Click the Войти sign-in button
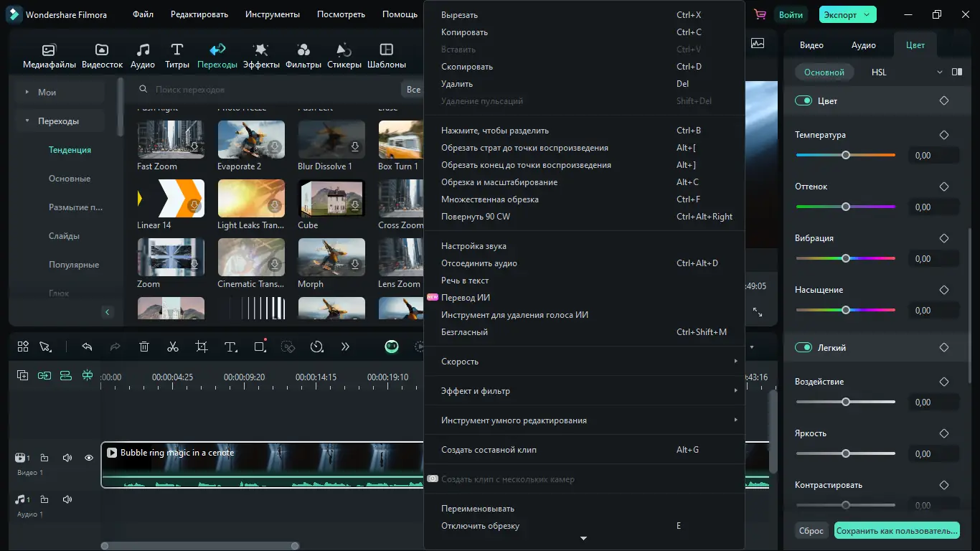Viewport: 980px width, 551px height. pyautogui.click(x=791, y=14)
